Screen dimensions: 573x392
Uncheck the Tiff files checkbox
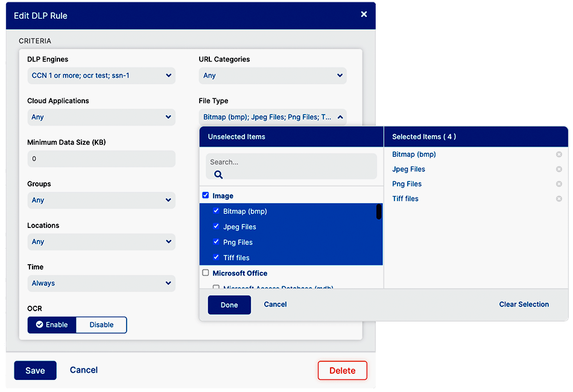click(x=216, y=258)
